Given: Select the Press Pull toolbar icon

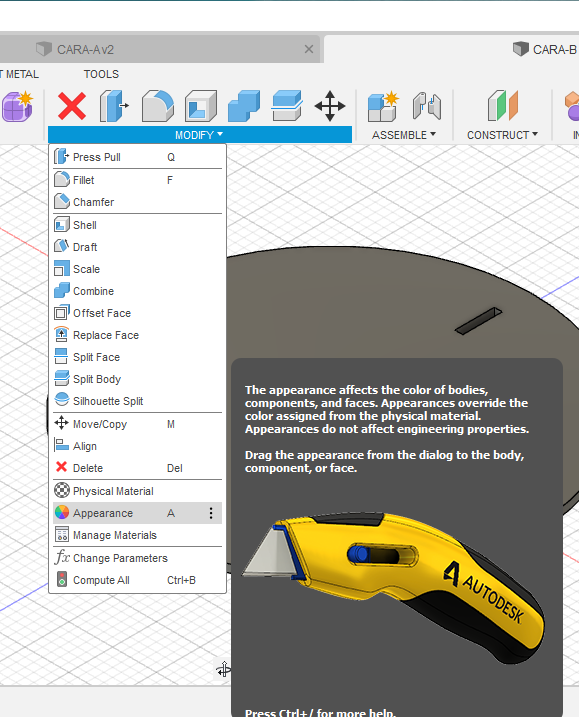Looking at the screenshot, I should pyautogui.click(x=114, y=106).
